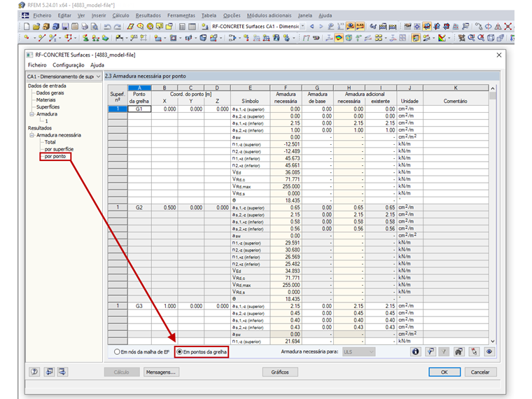Click the Cancelar button
Image resolution: width=532 pixels, height=399 pixels.
[x=480, y=372]
